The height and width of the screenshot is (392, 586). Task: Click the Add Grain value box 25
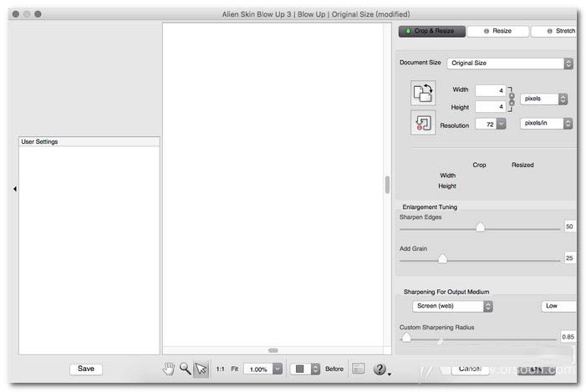[569, 257]
